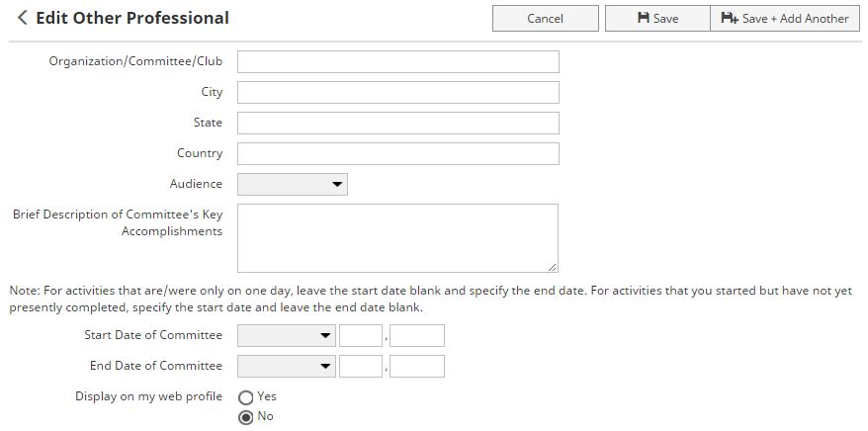Focus the Country text box
Image resolution: width=868 pixels, height=431 pixels.
(397, 153)
